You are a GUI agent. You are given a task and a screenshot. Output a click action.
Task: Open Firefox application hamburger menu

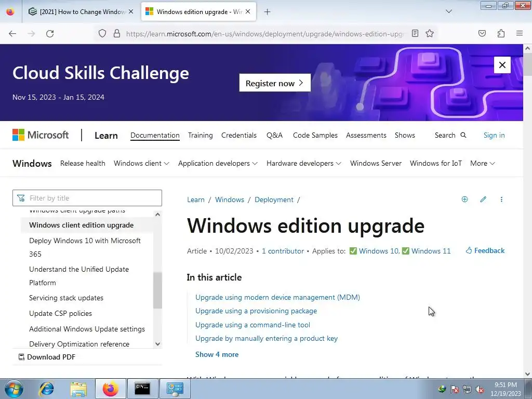click(520, 33)
